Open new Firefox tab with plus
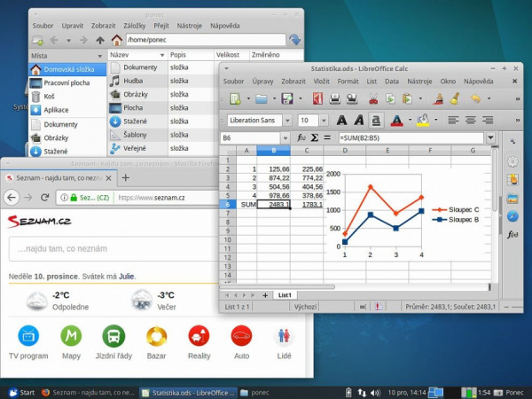This screenshot has width=532, height=399. [x=126, y=177]
